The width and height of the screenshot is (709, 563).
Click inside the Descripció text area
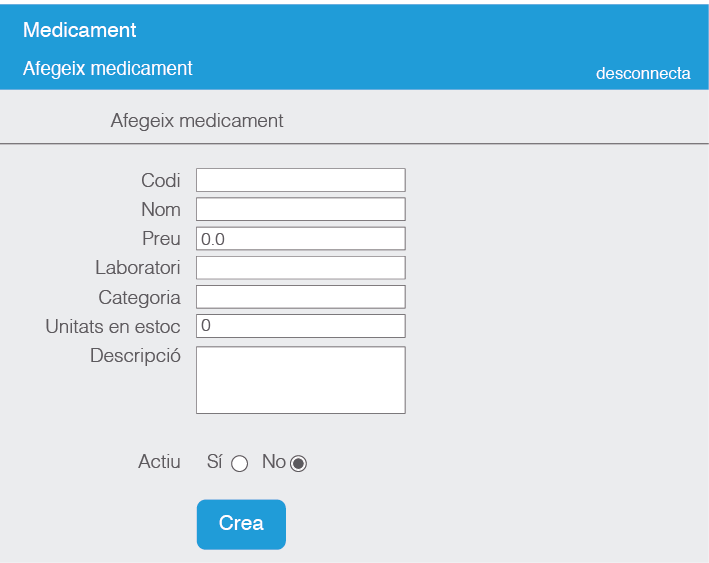point(301,380)
